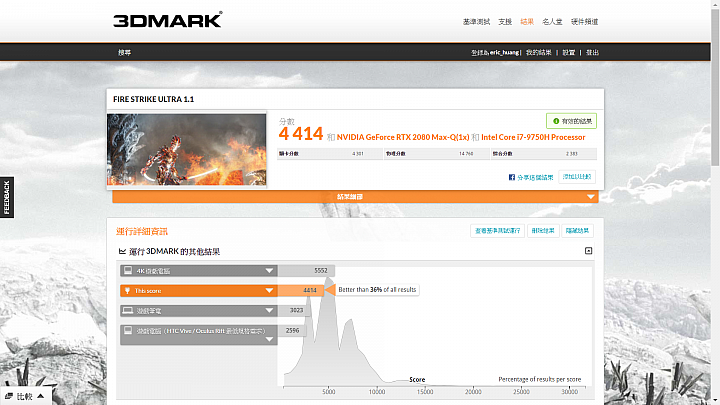Open the Settings (設置) link
This screenshot has height=405, width=720.
[x=569, y=52]
